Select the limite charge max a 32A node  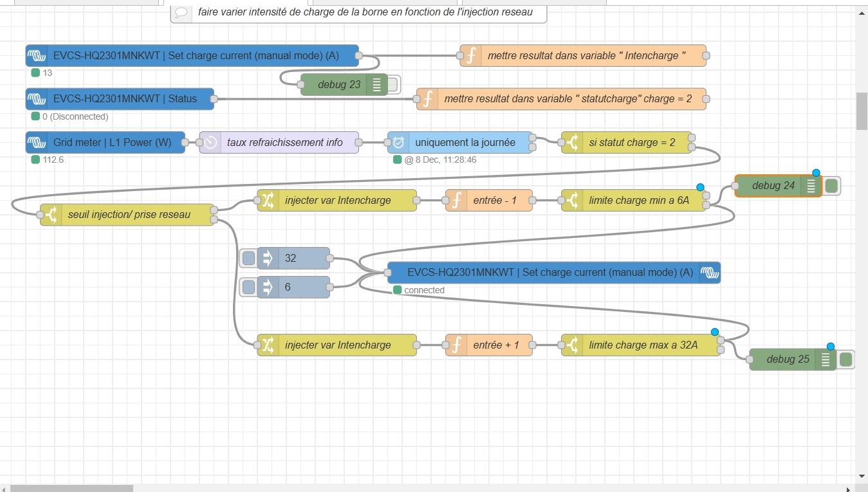[x=642, y=345]
